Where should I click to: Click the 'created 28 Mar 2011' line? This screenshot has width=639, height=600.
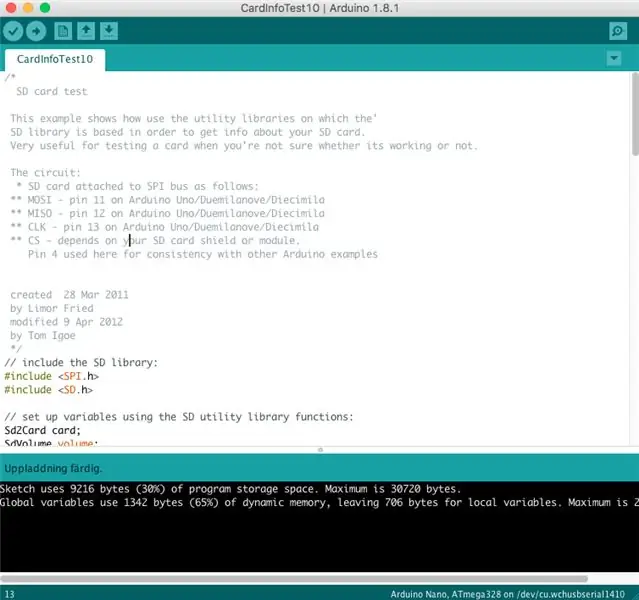69,295
